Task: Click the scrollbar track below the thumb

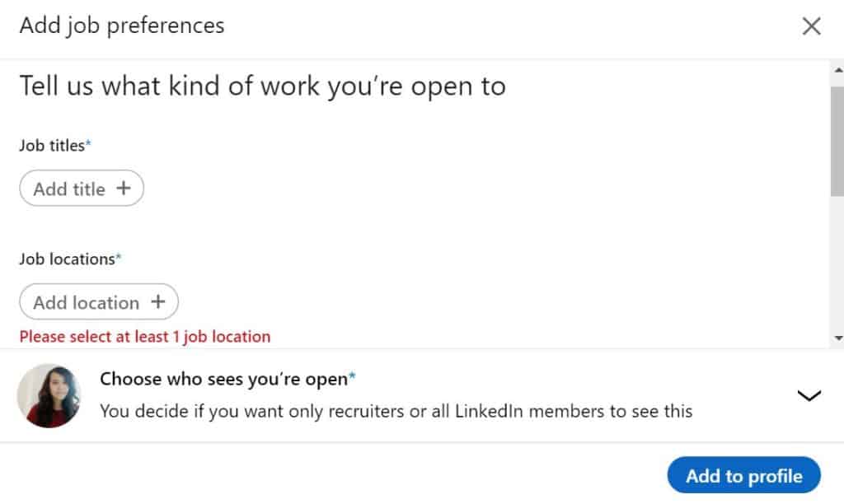Action: click(837, 264)
